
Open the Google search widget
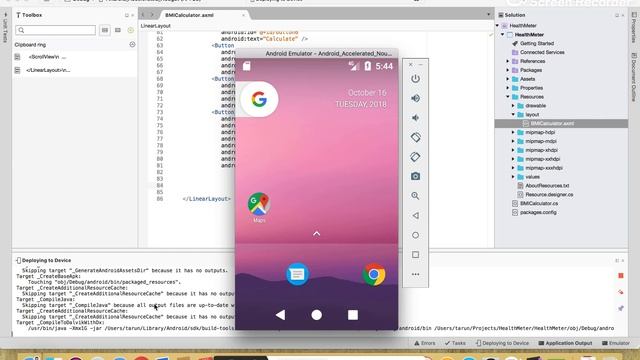[259, 99]
